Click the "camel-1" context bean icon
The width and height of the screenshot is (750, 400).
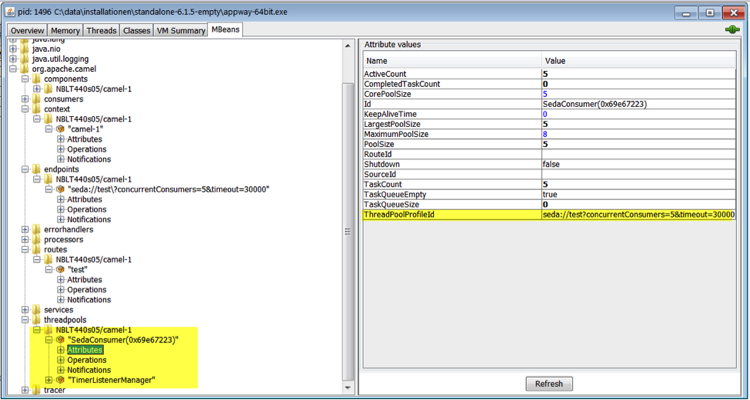(60, 129)
